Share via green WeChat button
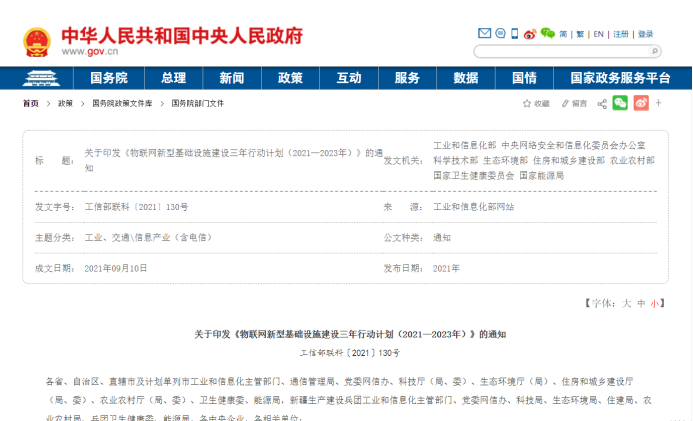The width and height of the screenshot is (693, 421). (620, 103)
